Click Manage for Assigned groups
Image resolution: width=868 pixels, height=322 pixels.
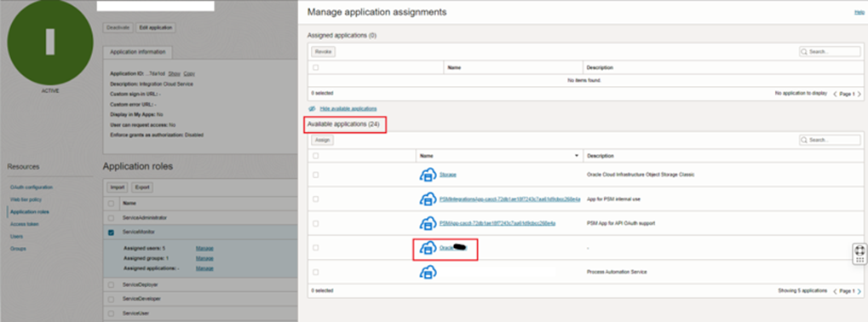(x=204, y=258)
